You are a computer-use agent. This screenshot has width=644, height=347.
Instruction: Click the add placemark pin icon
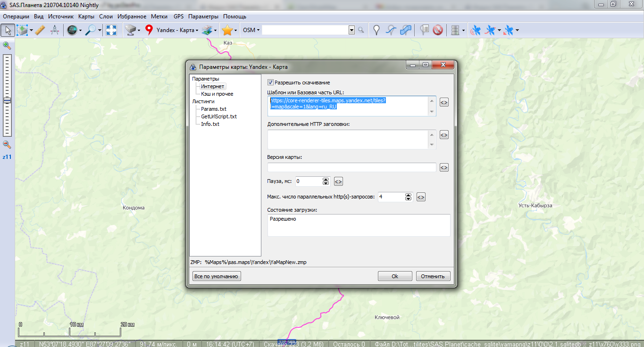coord(376,30)
